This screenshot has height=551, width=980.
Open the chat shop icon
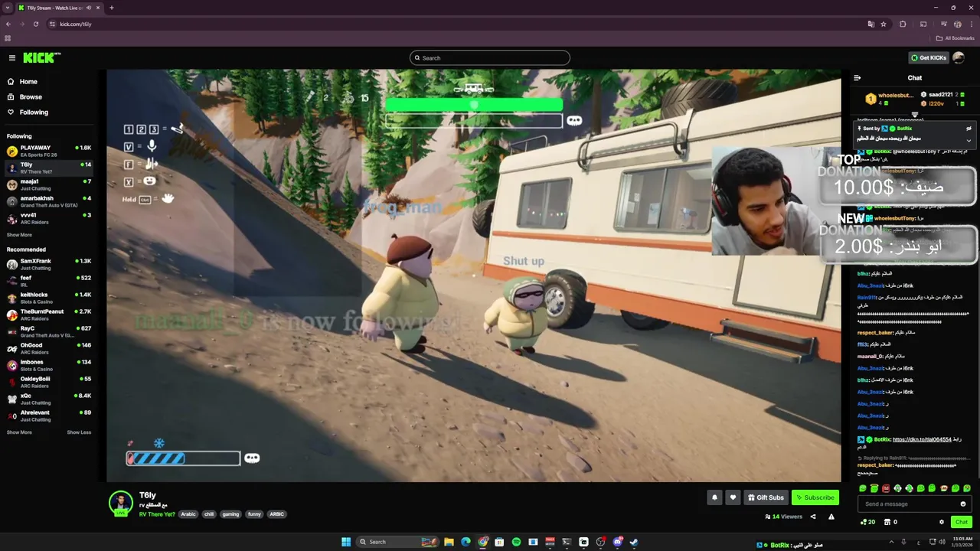pyautogui.click(x=887, y=522)
